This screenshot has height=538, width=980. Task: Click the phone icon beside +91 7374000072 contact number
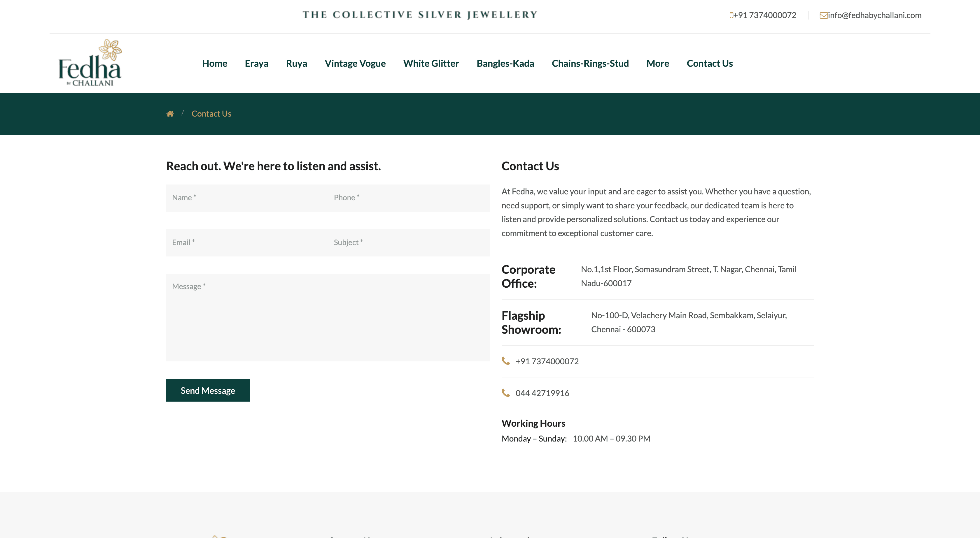(x=506, y=361)
